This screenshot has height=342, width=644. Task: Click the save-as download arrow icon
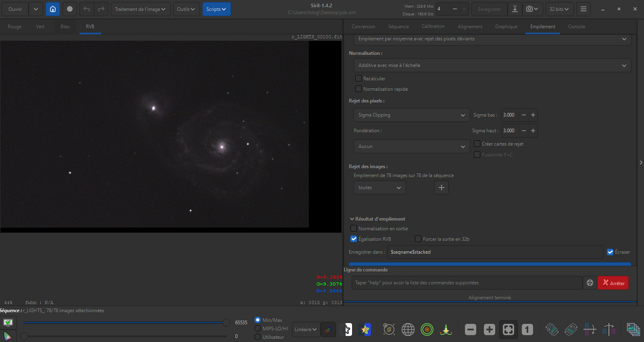coord(515,9)
